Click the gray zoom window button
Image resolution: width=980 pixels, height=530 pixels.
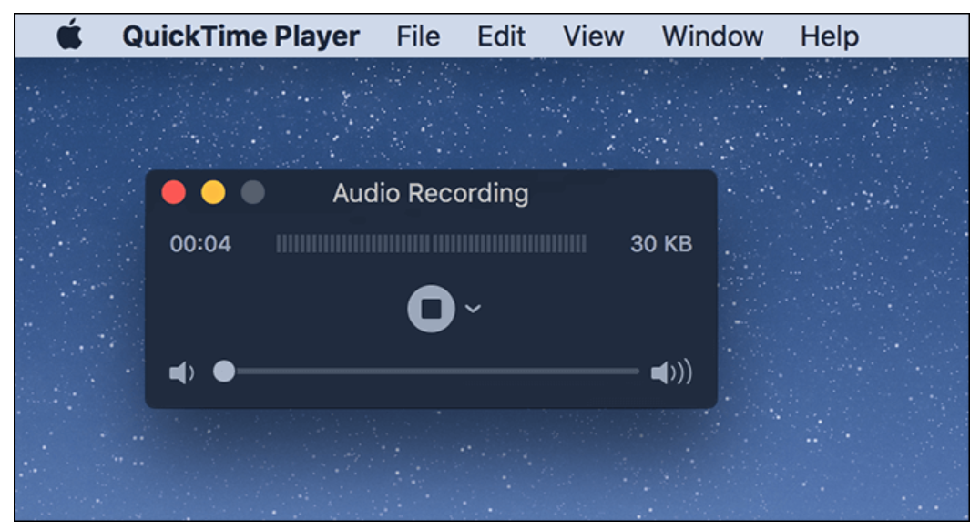[253, 192]
